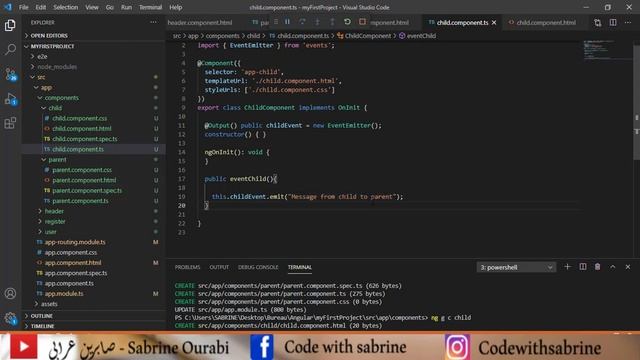Click the debug Step Over button
This screenshot has height=360, width=640.
point(302,22)
